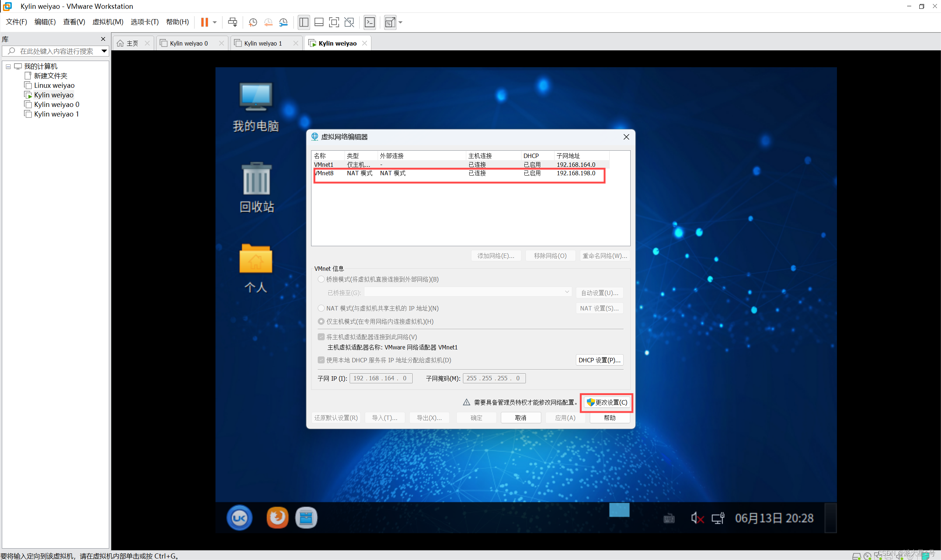Expand power options dropdown arrow beside pause

coord(215,22)
